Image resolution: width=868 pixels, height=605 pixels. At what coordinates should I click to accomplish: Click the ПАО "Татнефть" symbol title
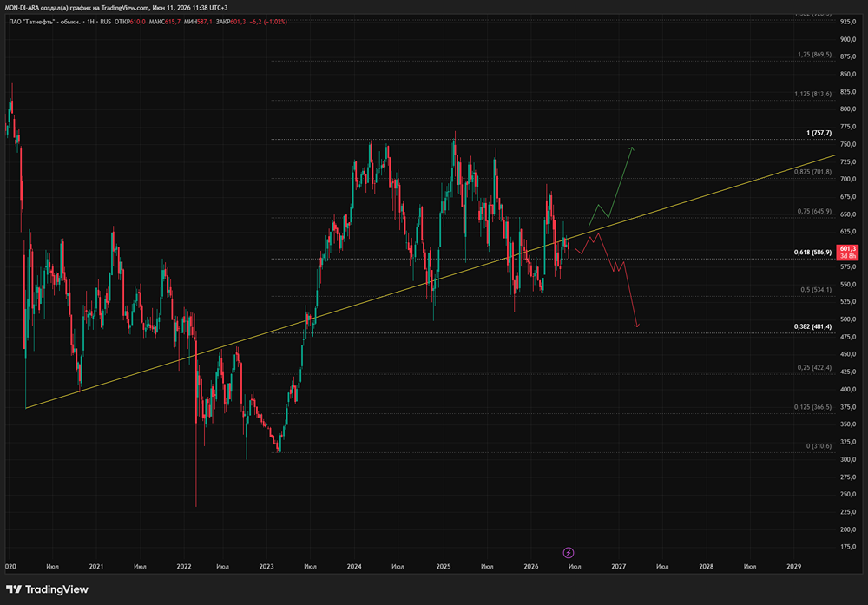coord(44,22)
